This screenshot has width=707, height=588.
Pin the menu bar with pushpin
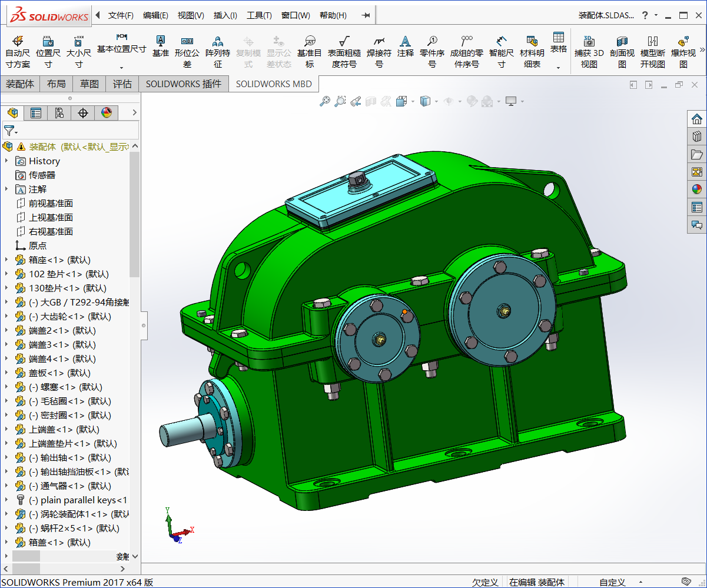tap(366, 15)
